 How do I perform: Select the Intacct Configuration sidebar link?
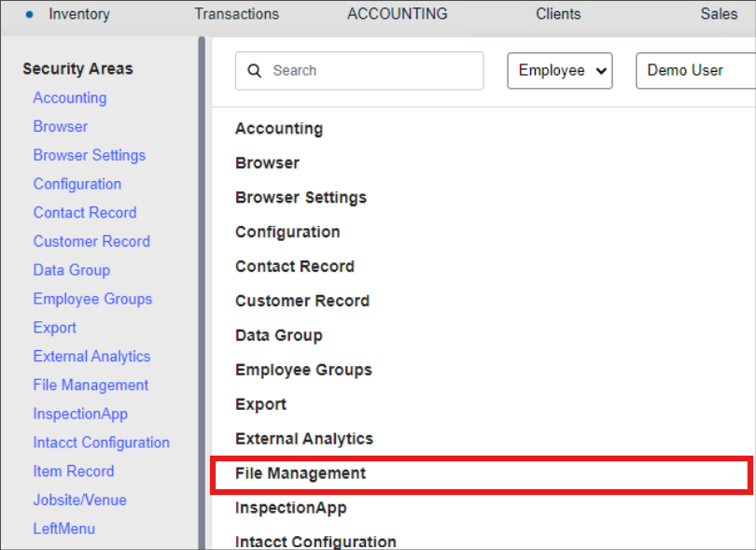(102, 443)
